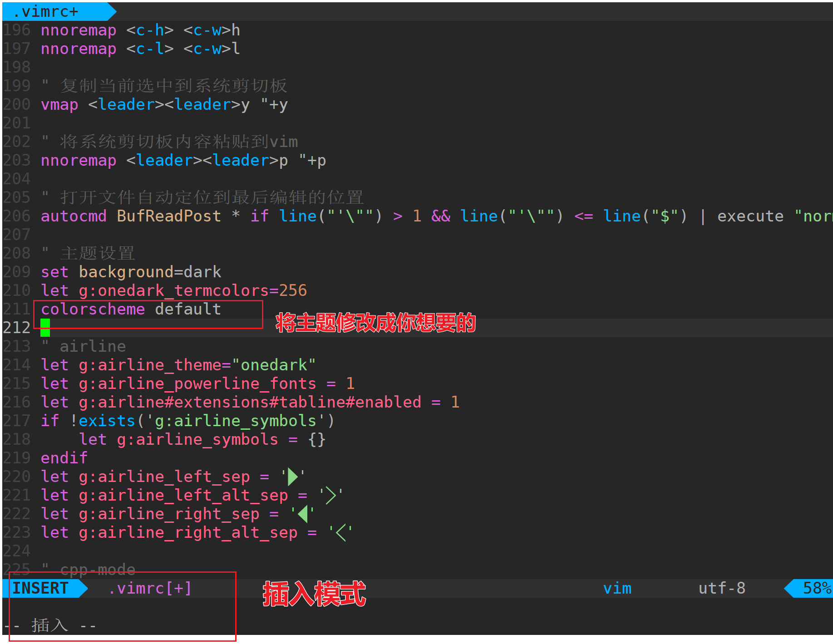
Task: Click 'let g:onedark_termcolors=256' line
Action: (x=174, y=290)
